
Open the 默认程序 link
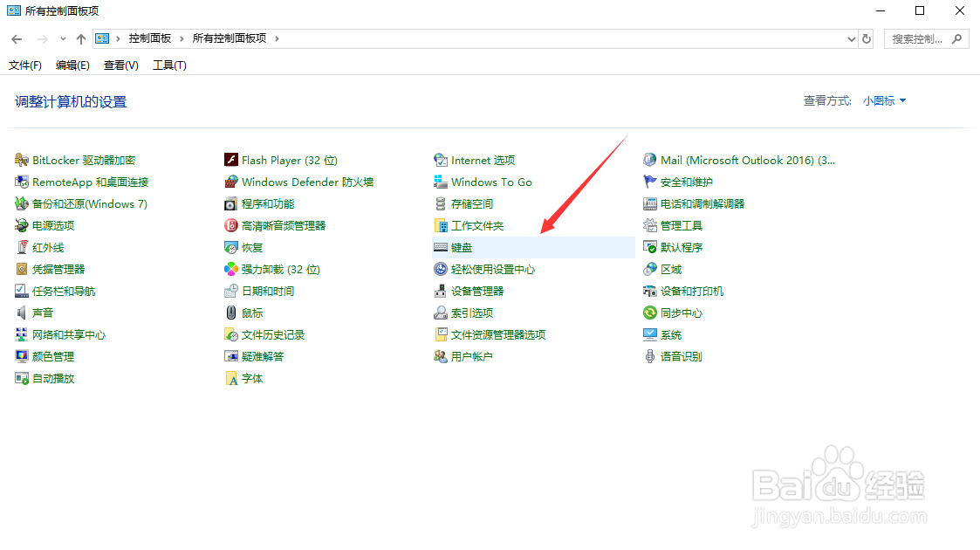682,248
